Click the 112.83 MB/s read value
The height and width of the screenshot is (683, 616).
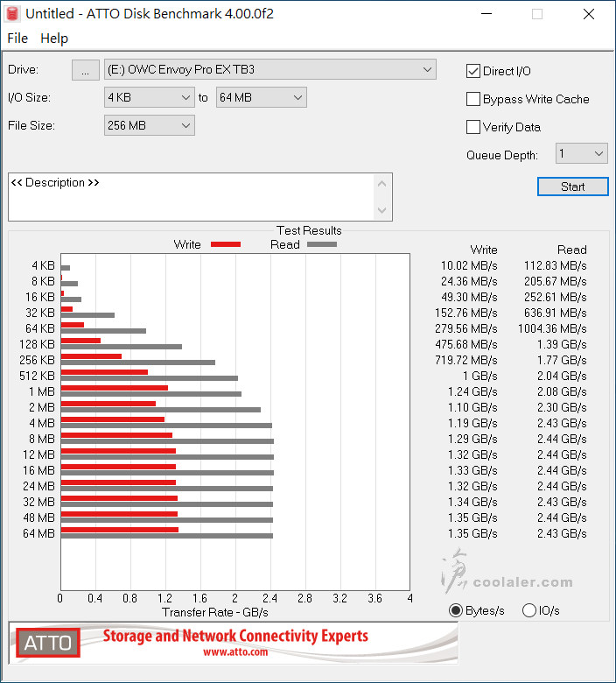point(555,265)
